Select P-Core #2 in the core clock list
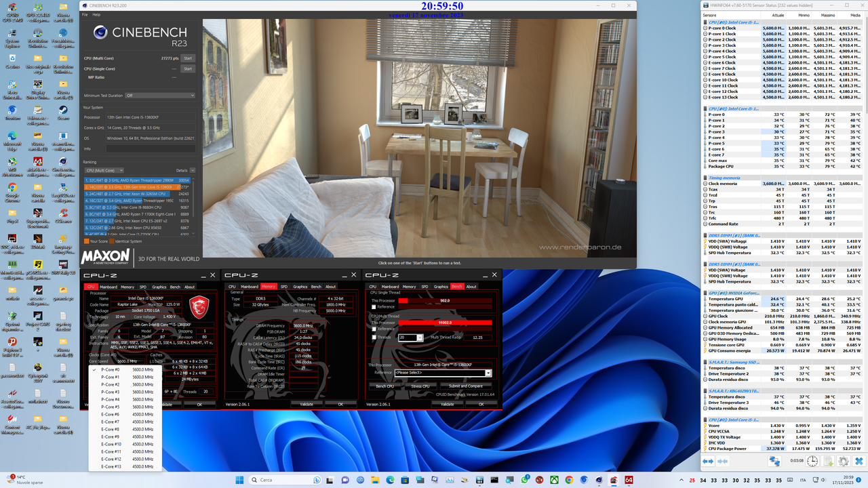The width and height of the screenshot is (868, 488). click(x=111, y=383)
